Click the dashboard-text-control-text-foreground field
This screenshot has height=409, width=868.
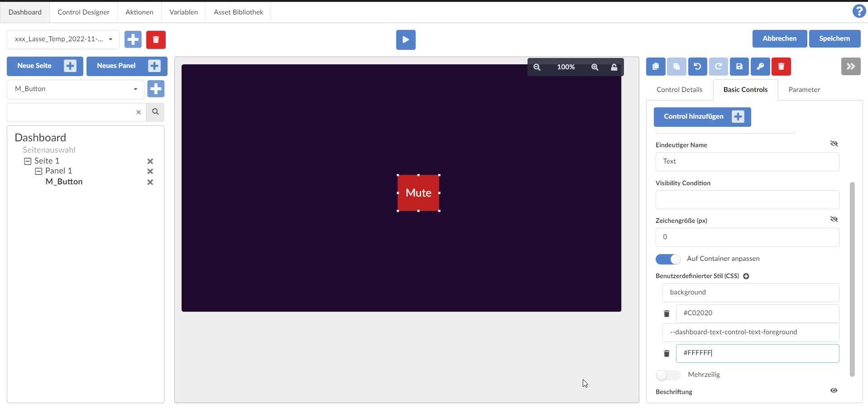pyautogui.click(x=751, y=332)
